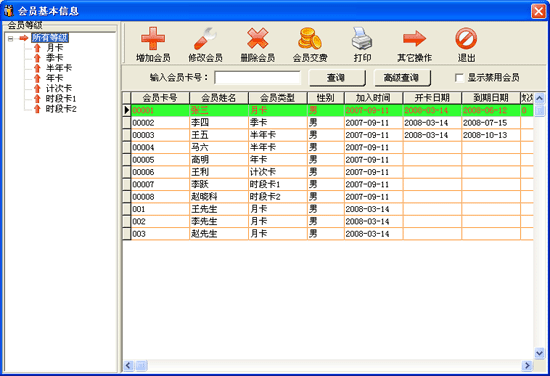Image resolution: width=550 pixels, height=376 pixels.
Task: Click the 高级查询 advanced search button
Action: [402, 78]
